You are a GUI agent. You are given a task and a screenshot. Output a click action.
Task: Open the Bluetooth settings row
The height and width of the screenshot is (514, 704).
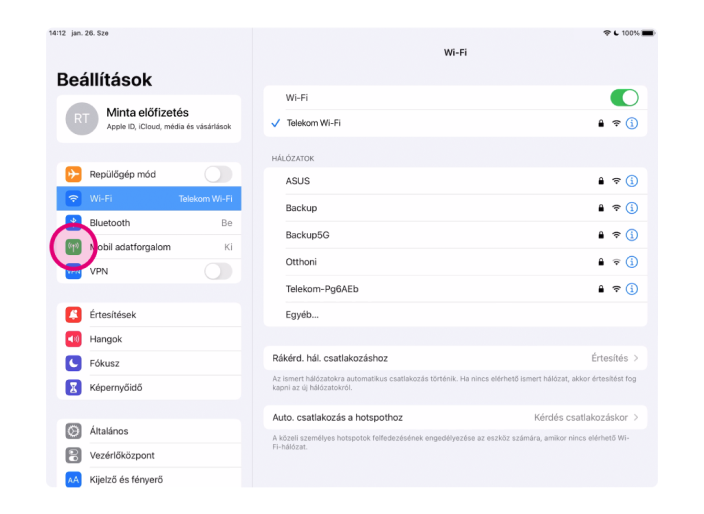150,223
